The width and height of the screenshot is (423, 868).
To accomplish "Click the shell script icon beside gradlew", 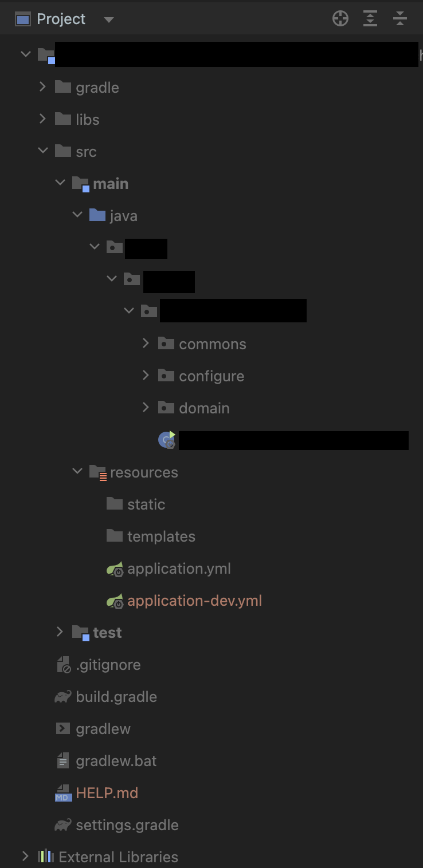I will coord(63,729).
